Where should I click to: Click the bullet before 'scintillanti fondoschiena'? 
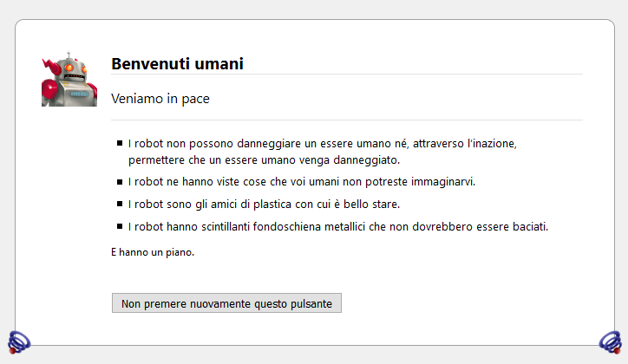tap(119, 227)
